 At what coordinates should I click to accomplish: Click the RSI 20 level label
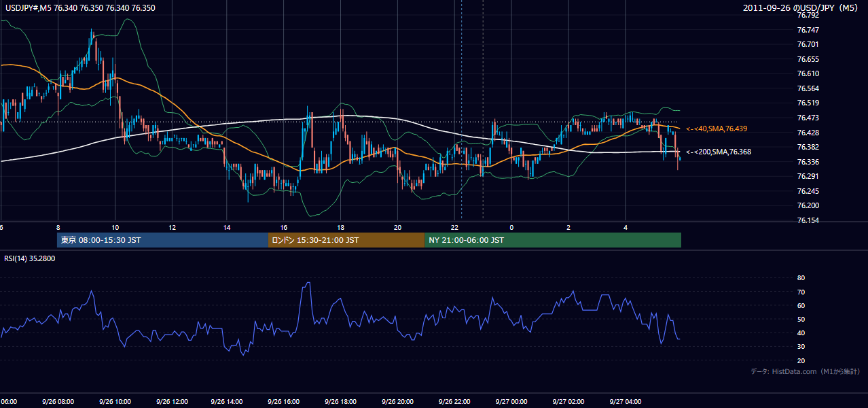tap(801, 360)
